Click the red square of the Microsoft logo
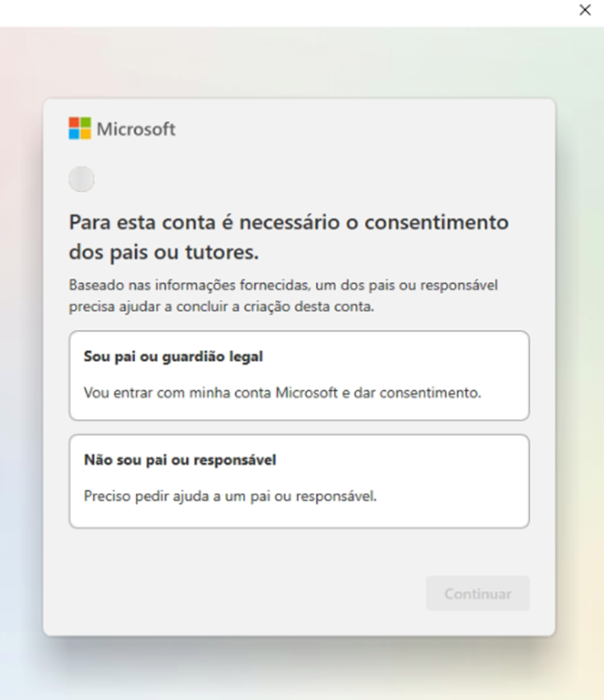This screenshot has height=700, width=604. pyautogui.click(x=74, y=122)
